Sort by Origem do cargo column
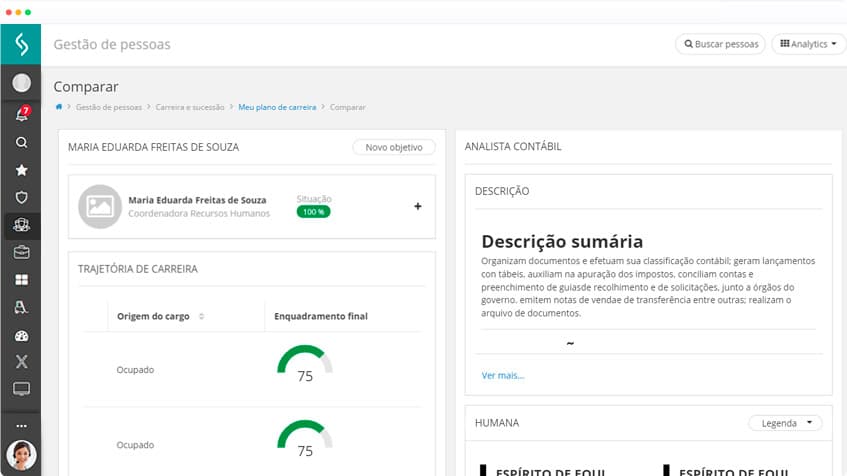Screen dimensions: 847x476 (x=201, y=316)
